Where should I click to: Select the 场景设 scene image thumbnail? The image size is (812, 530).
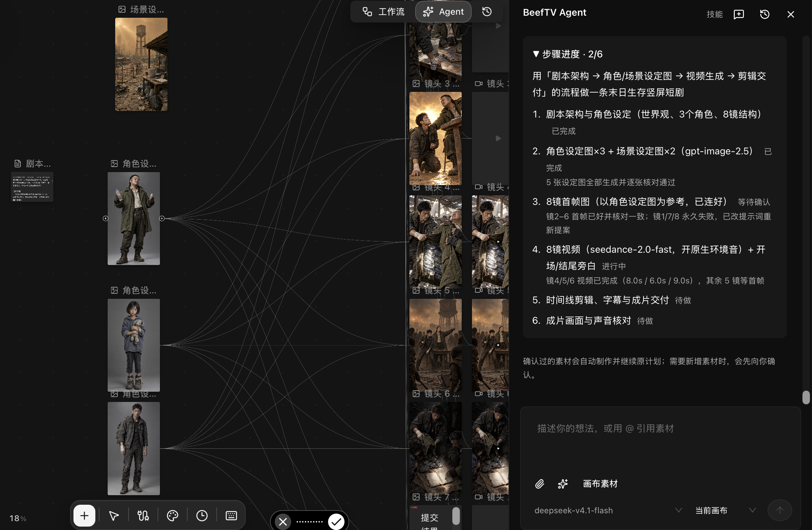pyautogui.click(x=141, y=64)
